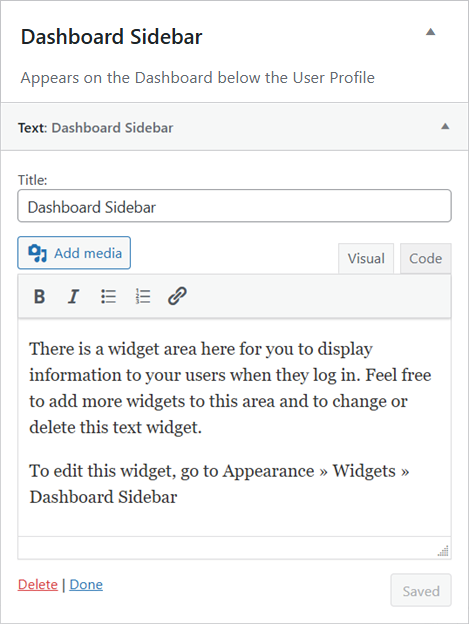Toggle bold formatting in editor toolbar

pos(39,296)
